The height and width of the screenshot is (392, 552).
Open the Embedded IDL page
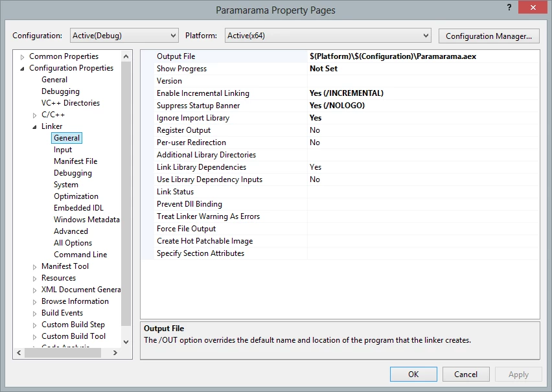(x=78, y=207)
